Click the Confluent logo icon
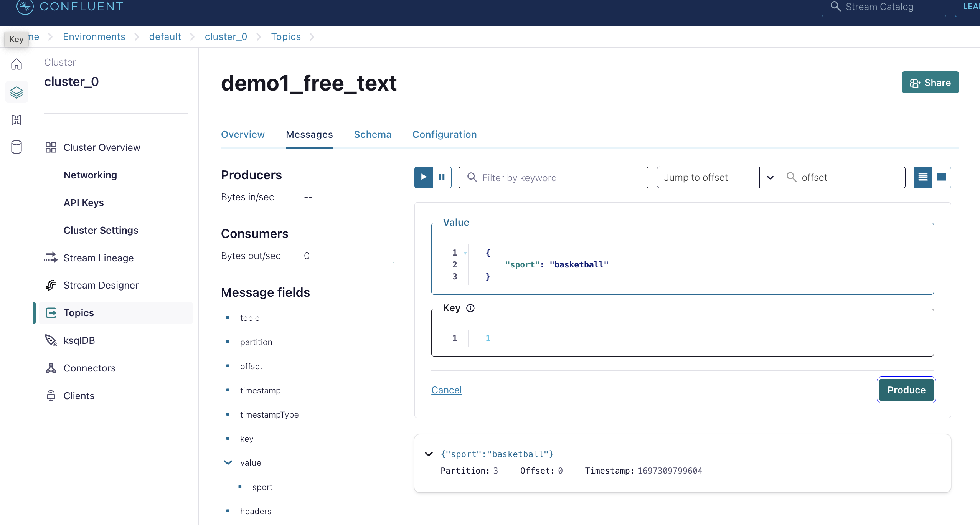The image size is (980, 525). (25, 7)
